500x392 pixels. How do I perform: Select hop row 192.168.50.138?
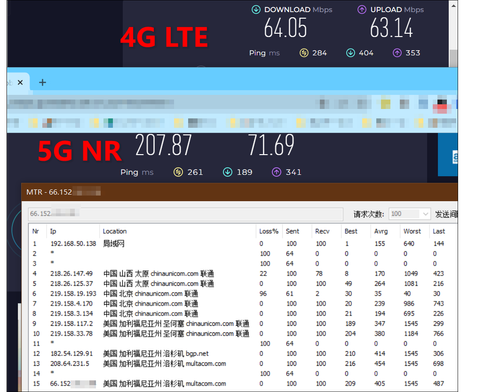[243, 244]
